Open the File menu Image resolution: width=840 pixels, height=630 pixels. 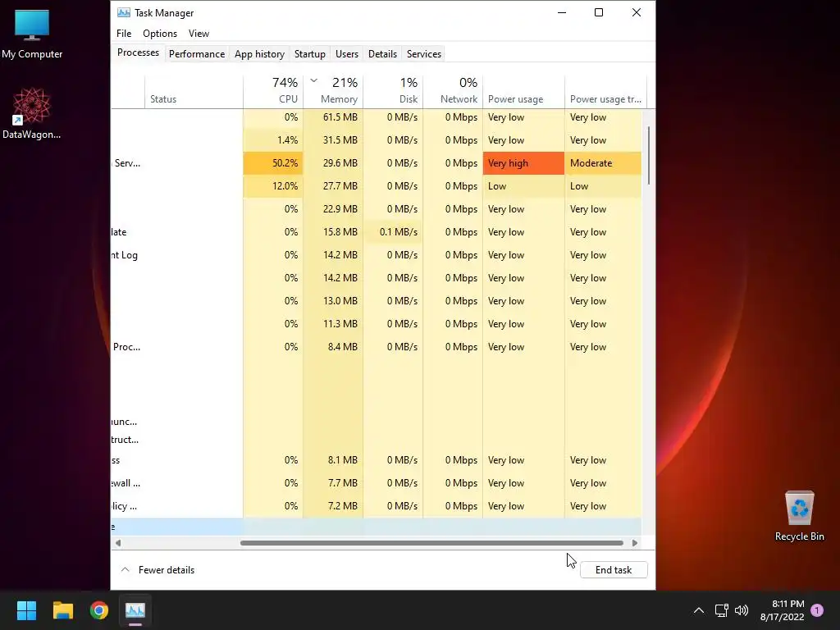[x=124, y=33]
